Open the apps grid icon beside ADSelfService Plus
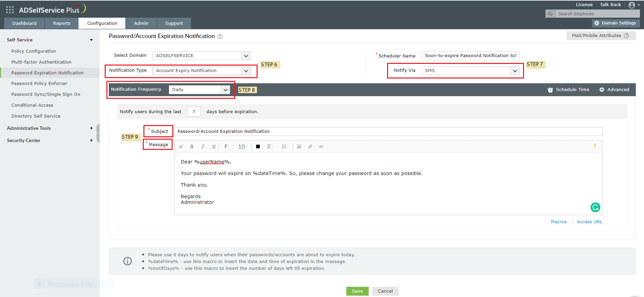Screen dimensions: 644x297 pyautogui.click(x=10, y=10)
